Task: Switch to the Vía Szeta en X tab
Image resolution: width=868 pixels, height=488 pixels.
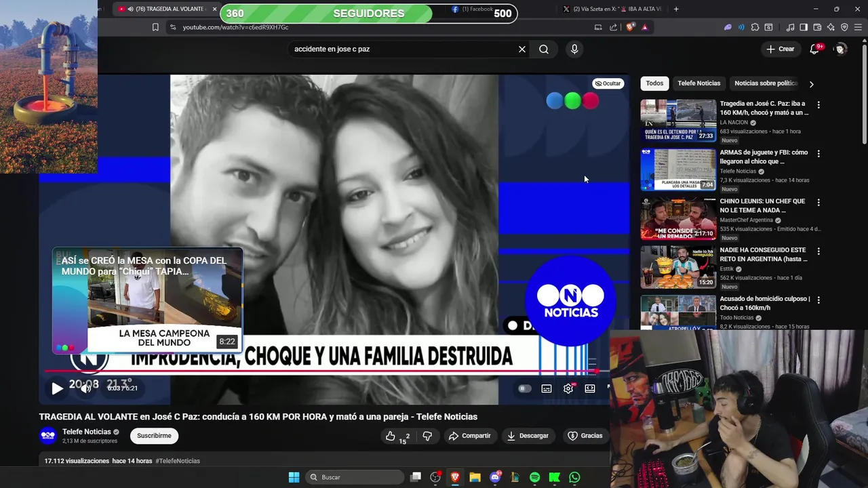Action: click(614, 9)
